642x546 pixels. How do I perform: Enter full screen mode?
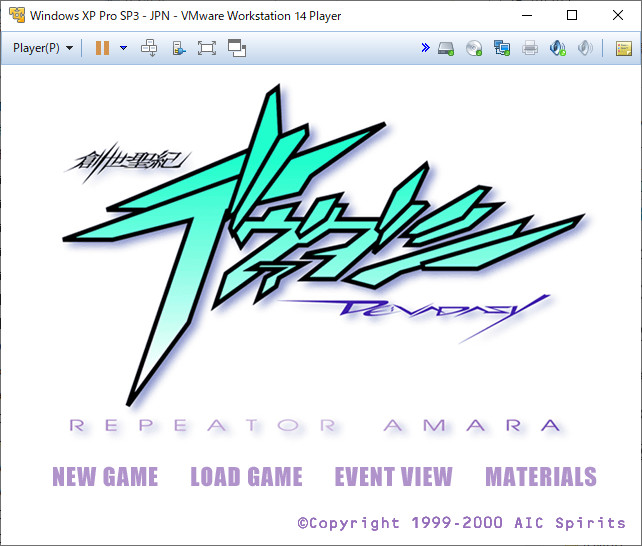(x=207, y=48)
